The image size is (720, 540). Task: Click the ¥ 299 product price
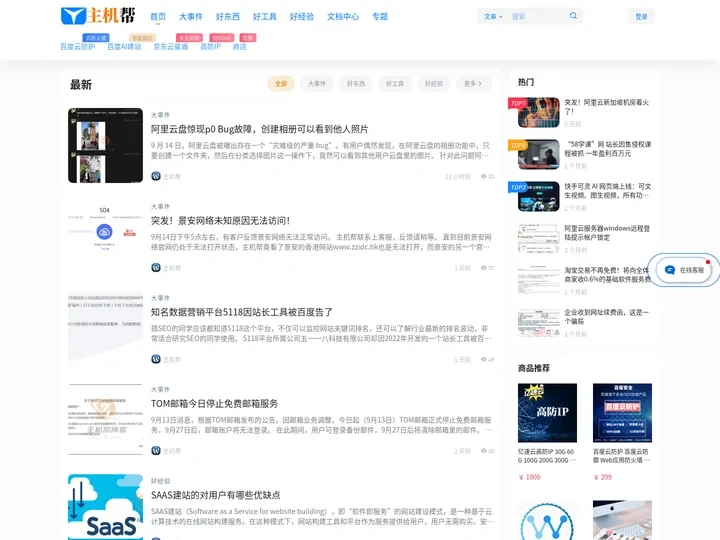click(602, 477)
